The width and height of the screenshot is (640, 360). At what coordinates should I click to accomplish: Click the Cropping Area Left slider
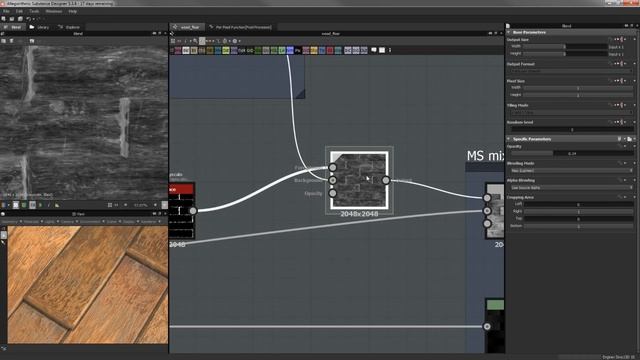coord(578,204)
